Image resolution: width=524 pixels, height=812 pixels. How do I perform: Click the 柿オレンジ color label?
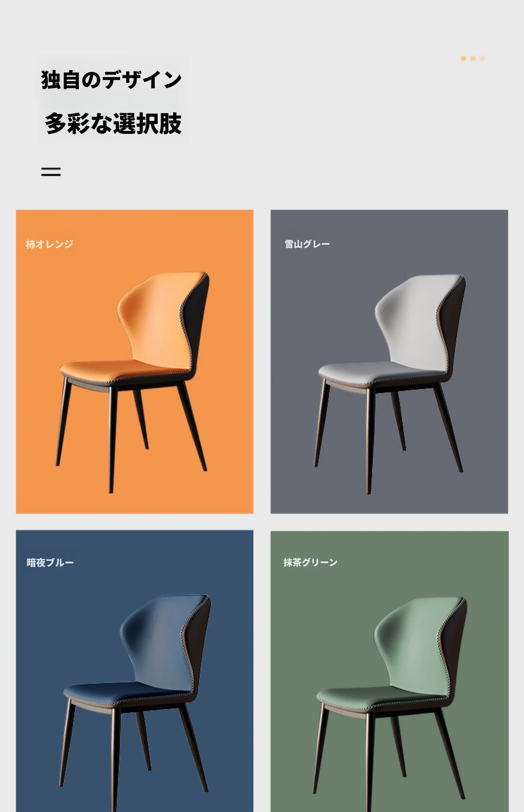50,244
